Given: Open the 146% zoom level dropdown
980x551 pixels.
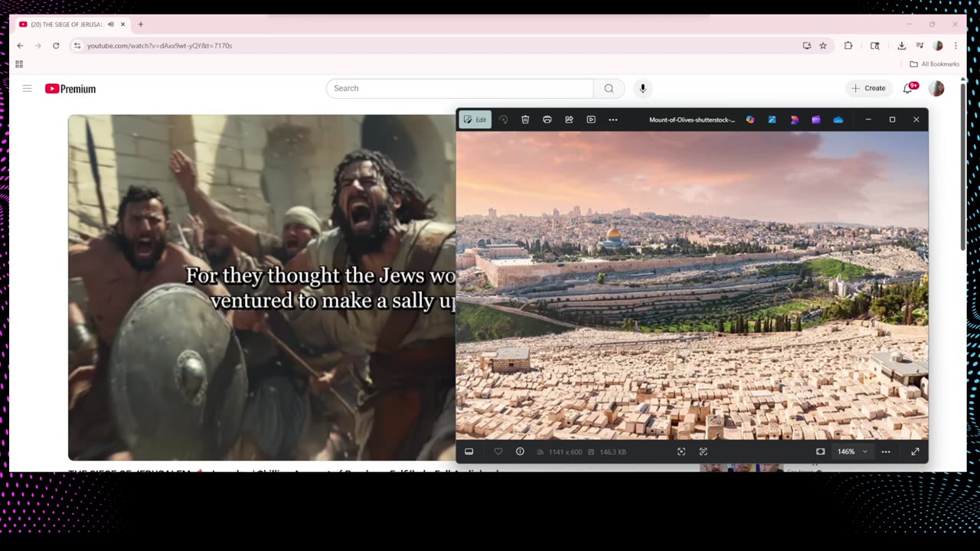Looking at the screenshot, I should click(852, 452).
